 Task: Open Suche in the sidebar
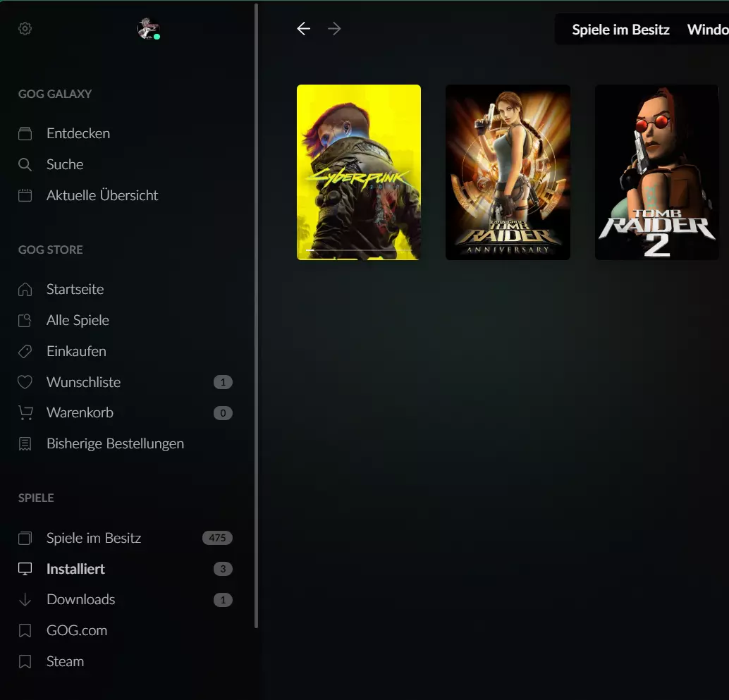tap(65, 164)
